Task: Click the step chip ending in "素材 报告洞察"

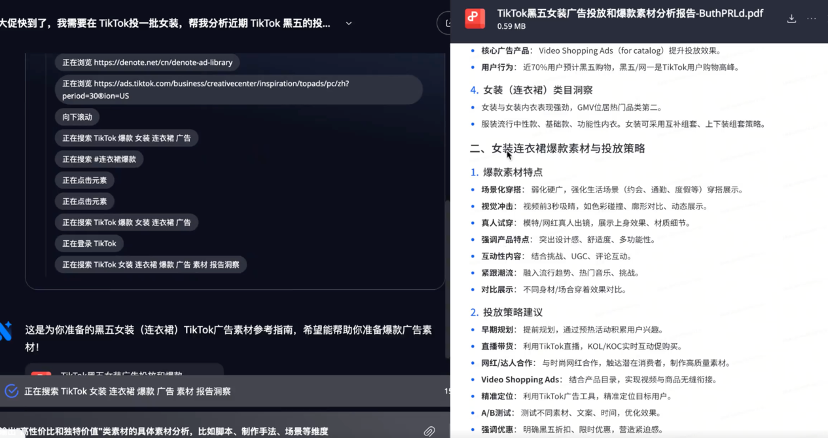Action: pyautogui.click(x=151, y=265)
